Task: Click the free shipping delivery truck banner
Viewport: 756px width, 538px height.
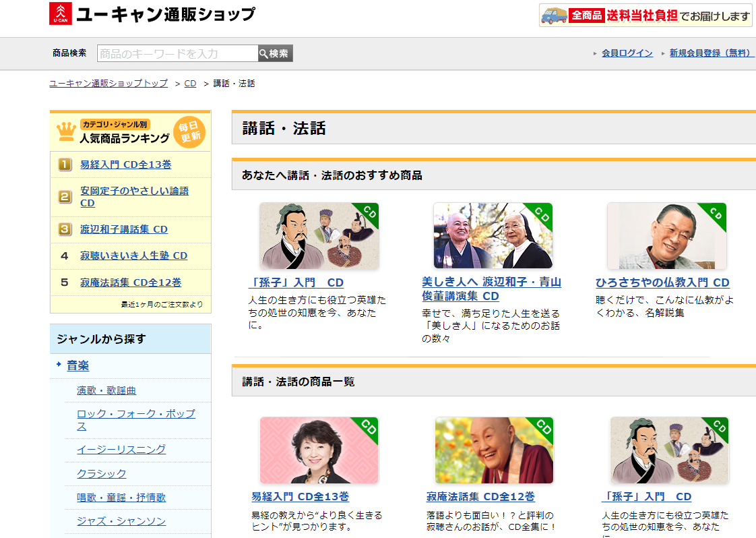Action: pos(645,16)
